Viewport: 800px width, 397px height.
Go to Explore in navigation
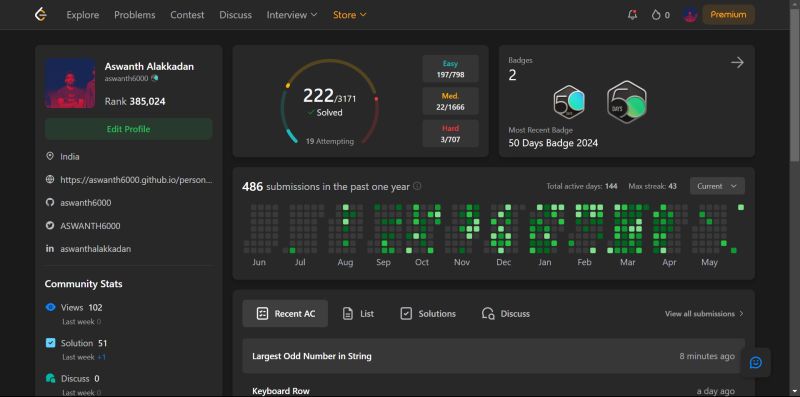[x=83, y=15]
